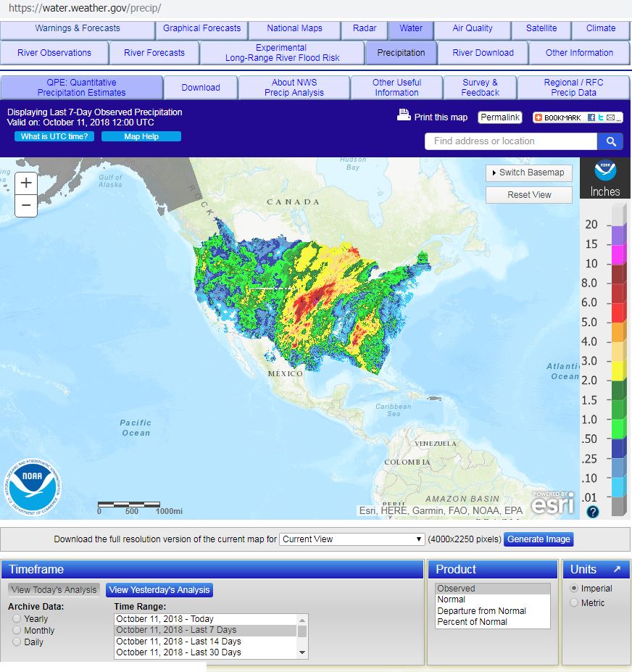Open help via the question mark icon
The height and width of the screenshot is (672, 632).
(x=592, y=512)
